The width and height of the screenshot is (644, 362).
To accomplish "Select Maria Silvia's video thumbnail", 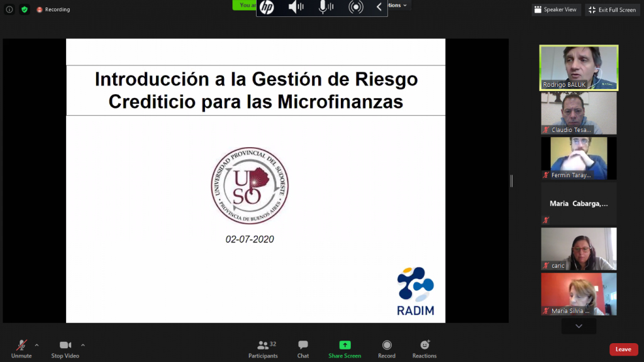I will click(579, 294).
